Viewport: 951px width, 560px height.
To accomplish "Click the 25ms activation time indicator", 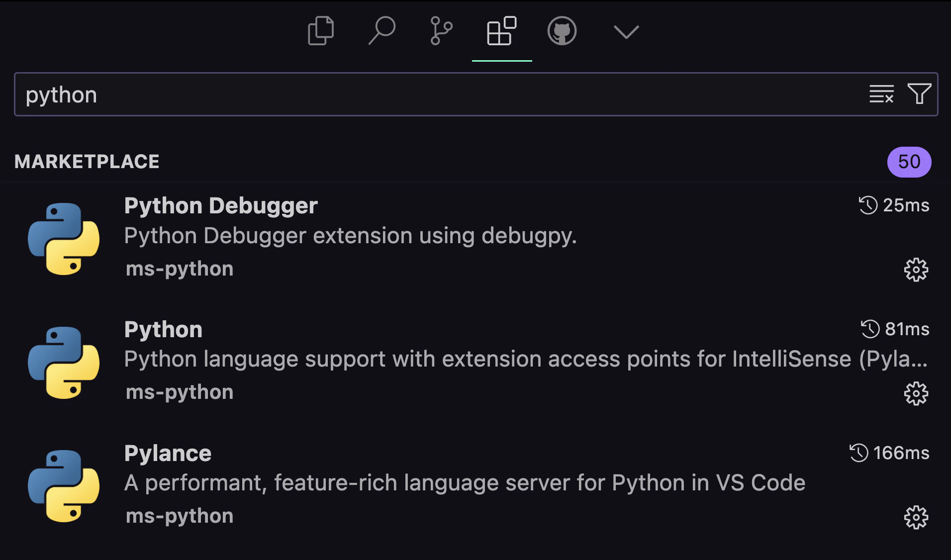I will point(894,205).
